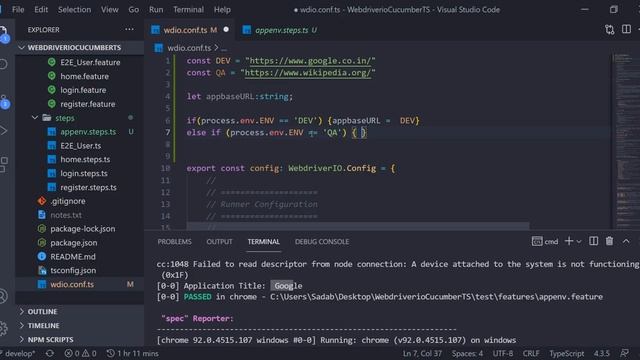Open Source Control view in activity bar
640x360 pixels.
point(4,101)
